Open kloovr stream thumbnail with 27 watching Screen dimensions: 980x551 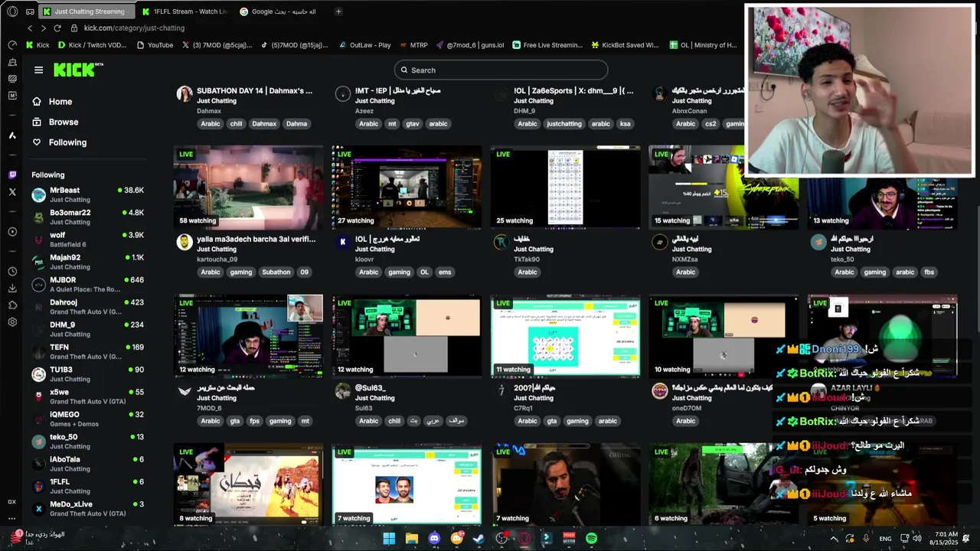coord(407,188)
